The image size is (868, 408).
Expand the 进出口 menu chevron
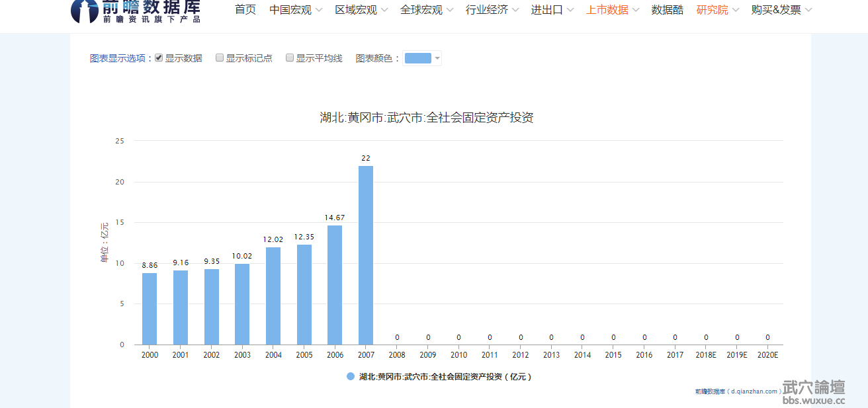[570, 10]
